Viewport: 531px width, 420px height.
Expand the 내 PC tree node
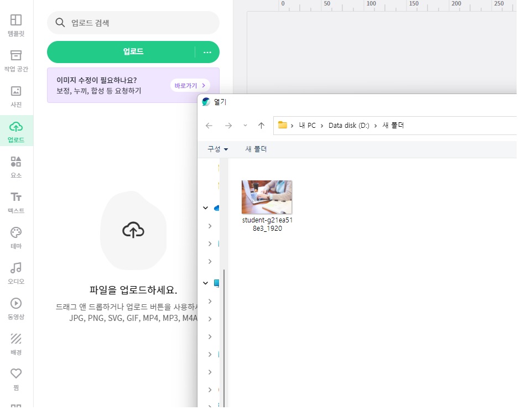pos(205,283)
